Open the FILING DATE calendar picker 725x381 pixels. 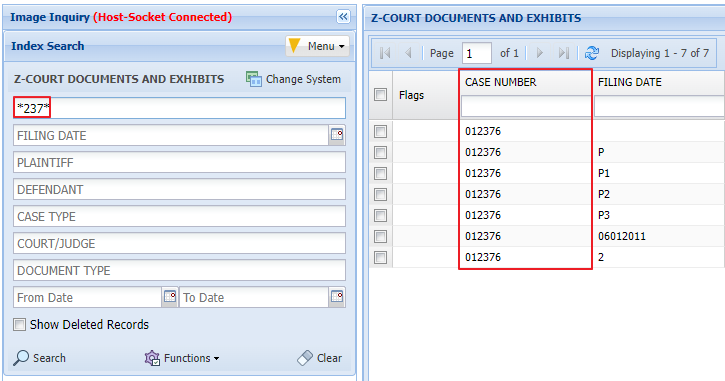click(337, 135)
